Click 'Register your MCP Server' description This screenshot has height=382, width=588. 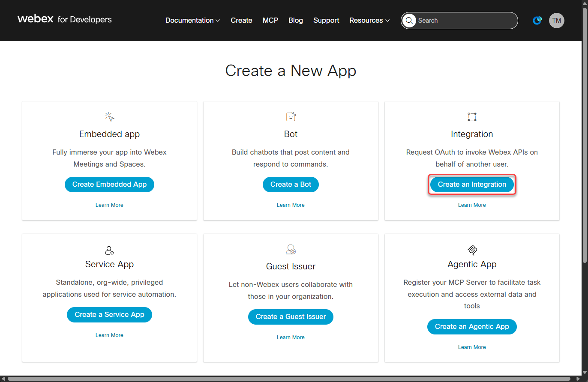click(472, 294)
